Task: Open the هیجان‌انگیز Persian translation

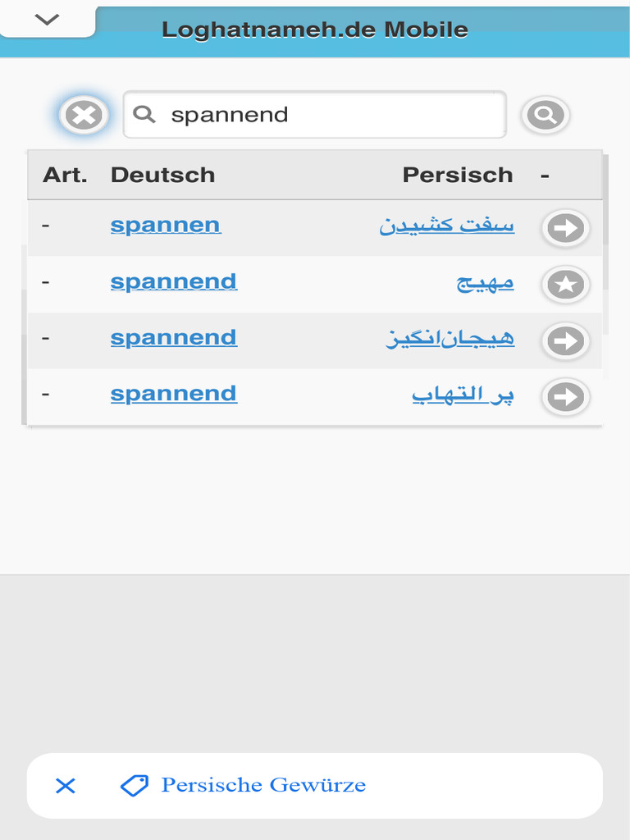Action: (450, 338)
